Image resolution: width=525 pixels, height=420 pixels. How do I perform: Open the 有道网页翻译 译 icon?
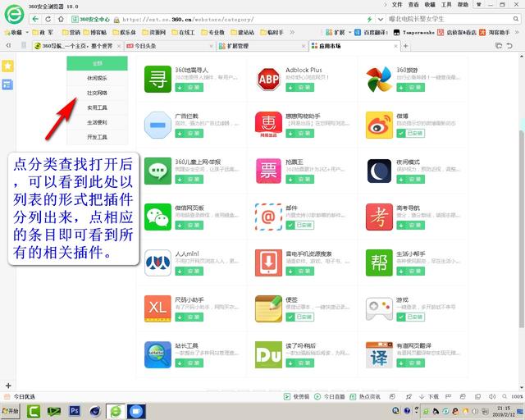379,354
